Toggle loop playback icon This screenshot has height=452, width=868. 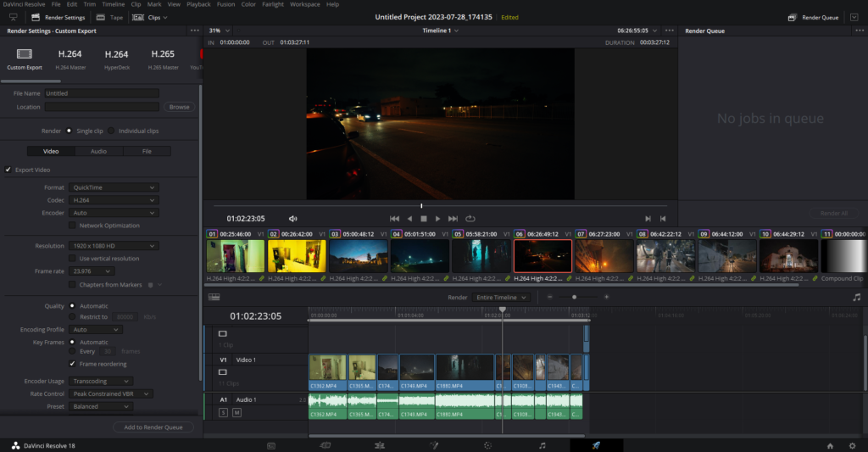[470, 219]
